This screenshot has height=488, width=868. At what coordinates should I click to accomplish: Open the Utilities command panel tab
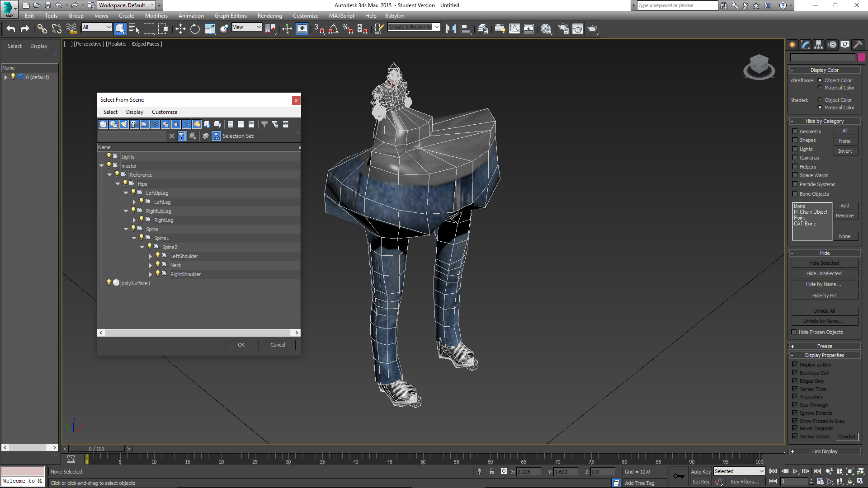858,44
